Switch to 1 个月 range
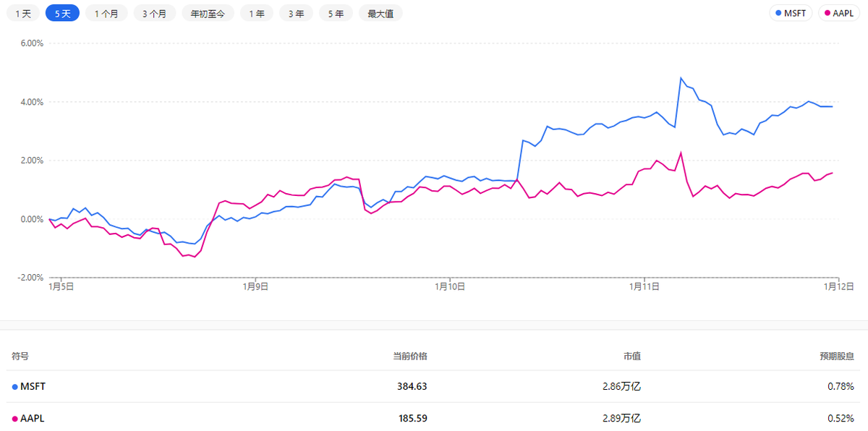Image resolution: width=868 pixels, height=431 pixels. pyautogui.click(x=106, y=13)
